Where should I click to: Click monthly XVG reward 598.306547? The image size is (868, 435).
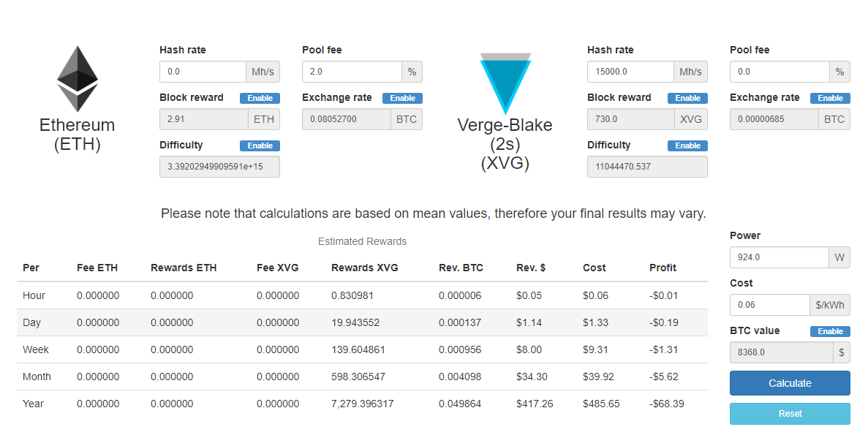point(358,377)
